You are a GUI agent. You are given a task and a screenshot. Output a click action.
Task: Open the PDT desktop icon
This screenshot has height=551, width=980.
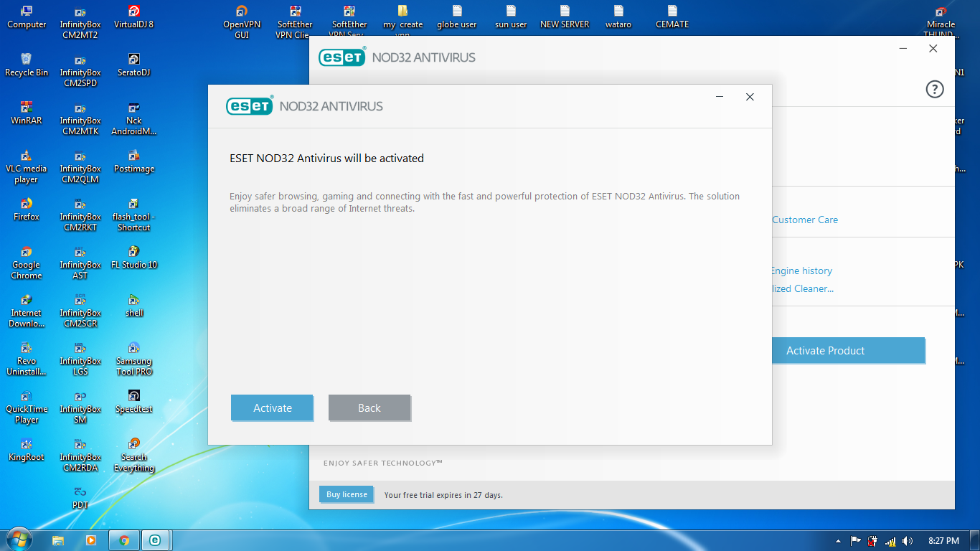(80, 499)
